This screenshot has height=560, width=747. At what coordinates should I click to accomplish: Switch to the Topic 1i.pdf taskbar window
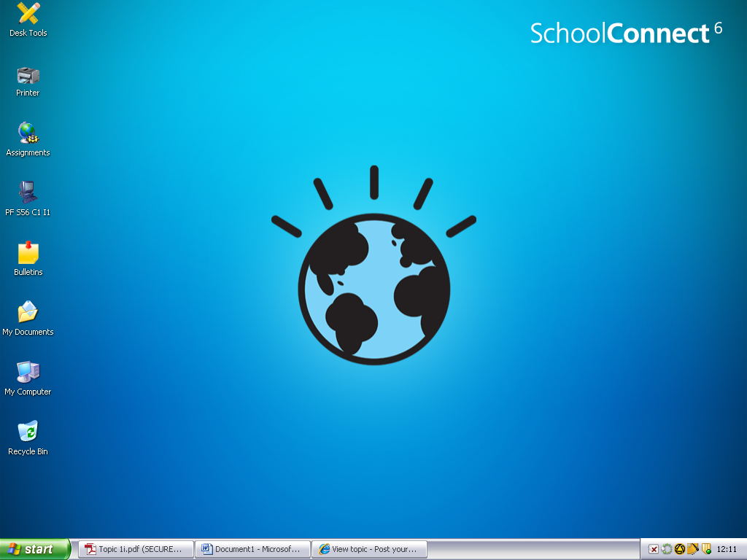click(x=136, y=549)
